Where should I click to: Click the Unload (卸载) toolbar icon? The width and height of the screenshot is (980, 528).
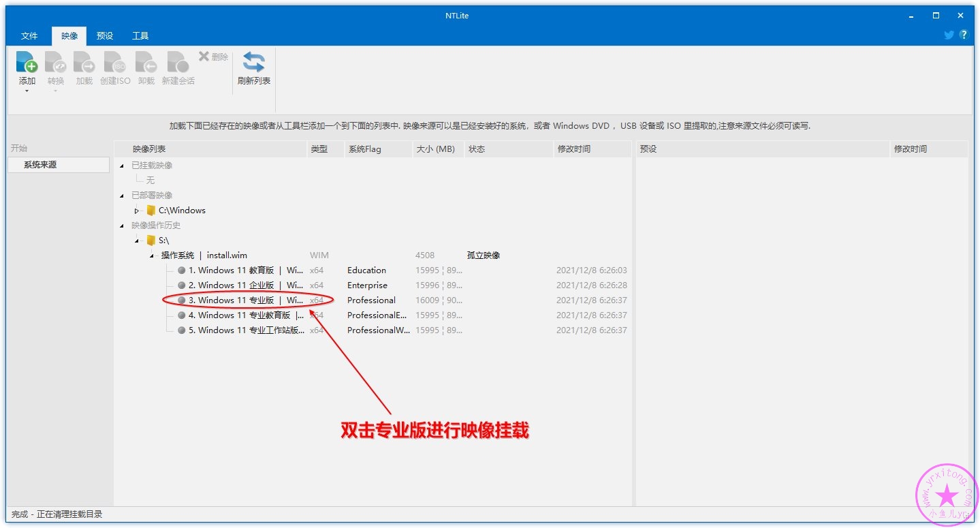pos(146,62)
